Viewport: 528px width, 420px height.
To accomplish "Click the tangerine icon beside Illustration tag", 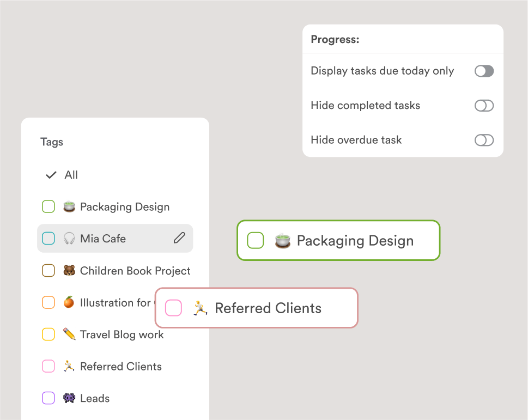I will [x=69, y=302].
